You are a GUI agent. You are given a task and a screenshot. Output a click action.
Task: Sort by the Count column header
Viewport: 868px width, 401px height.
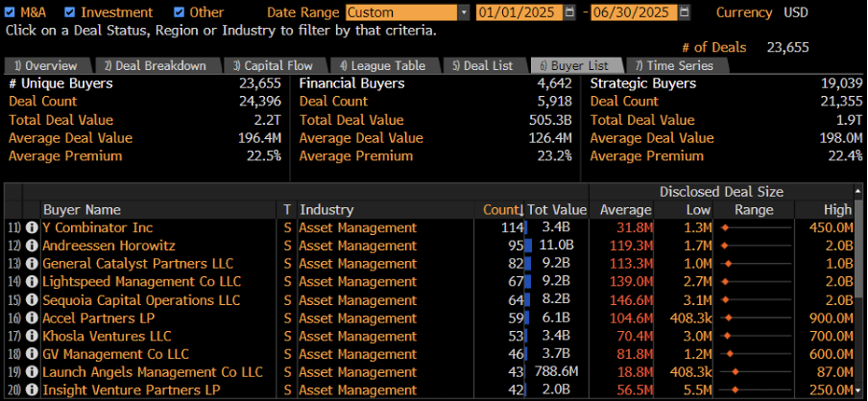pyautogui.click(x=502, y=209)
